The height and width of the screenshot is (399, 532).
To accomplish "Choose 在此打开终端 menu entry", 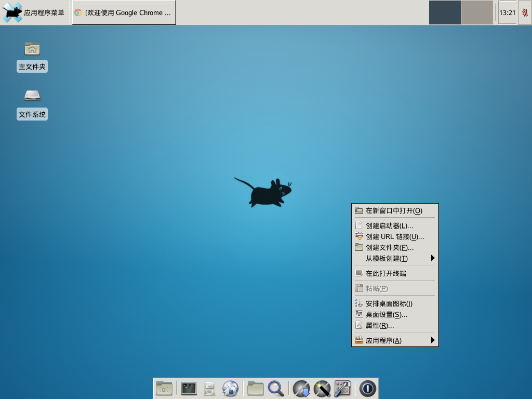I will click(395, 273).
